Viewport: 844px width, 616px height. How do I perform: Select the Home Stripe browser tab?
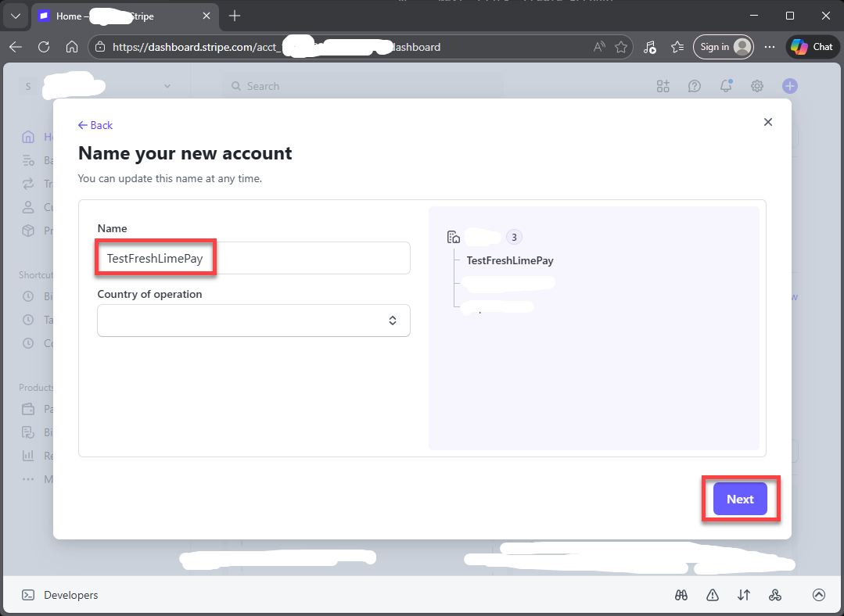[x=117, y=16]
